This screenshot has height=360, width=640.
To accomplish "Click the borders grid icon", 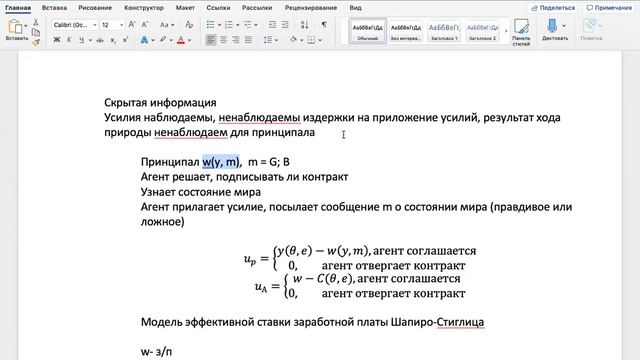I will point(311,40).
